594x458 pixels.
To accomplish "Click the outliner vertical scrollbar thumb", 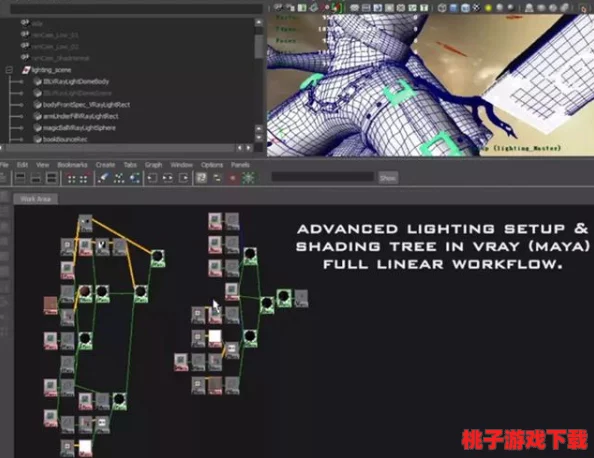I will pos(259,46).
